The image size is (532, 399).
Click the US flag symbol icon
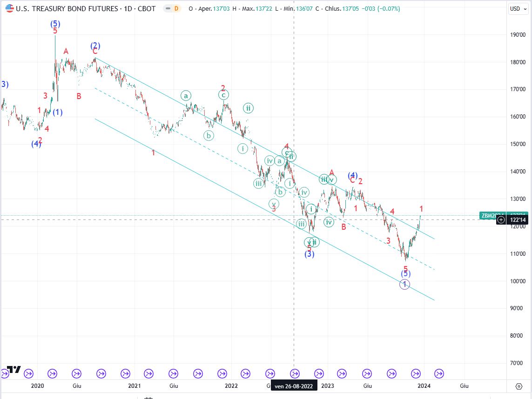coord(9,8)
